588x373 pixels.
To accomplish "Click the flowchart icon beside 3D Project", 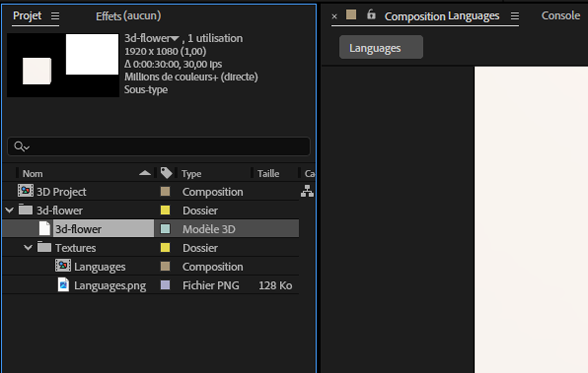I will pyautogui.click(x=307, y=191).
